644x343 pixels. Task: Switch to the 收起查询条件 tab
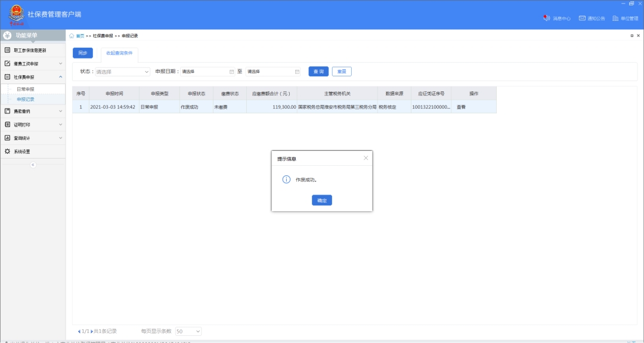click(x=119, y=53)
